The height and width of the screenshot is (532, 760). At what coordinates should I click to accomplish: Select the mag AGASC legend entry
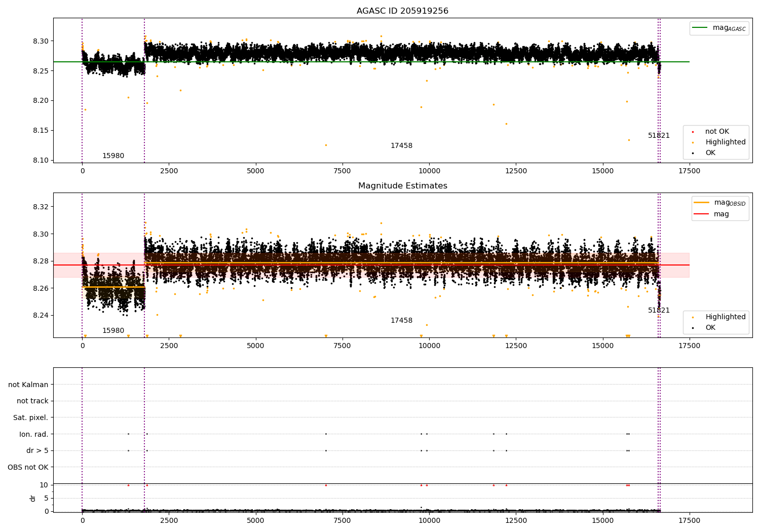719,28
